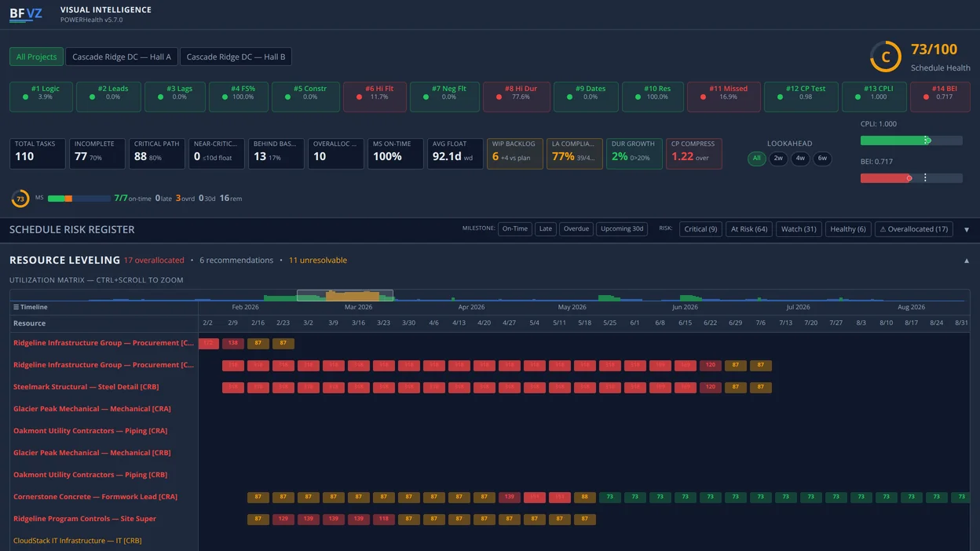Screen dimensions: 980x551
Task: Toggle the Overdue milestone filter
Action: 576,229
